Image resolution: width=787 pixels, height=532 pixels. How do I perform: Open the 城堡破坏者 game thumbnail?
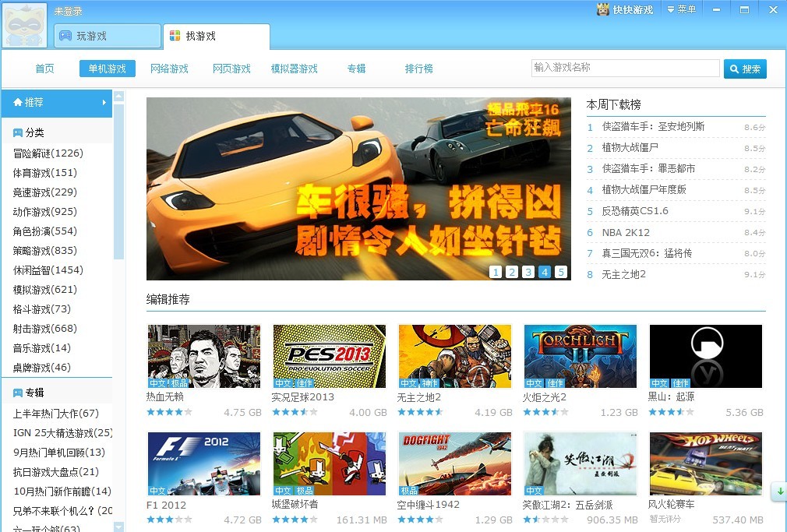pos(330,463)
